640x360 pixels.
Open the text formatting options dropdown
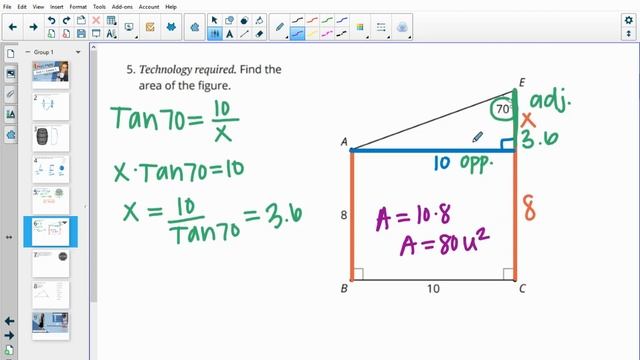[x=111, y=33]
